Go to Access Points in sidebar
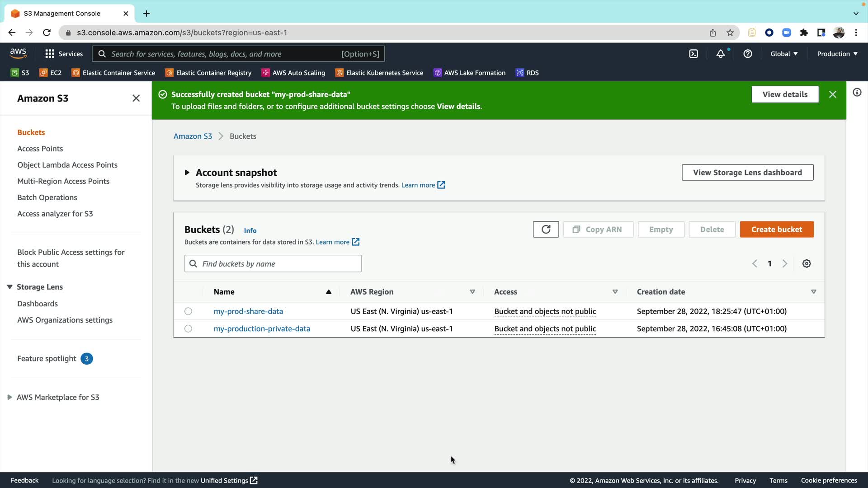 point(40,149)
